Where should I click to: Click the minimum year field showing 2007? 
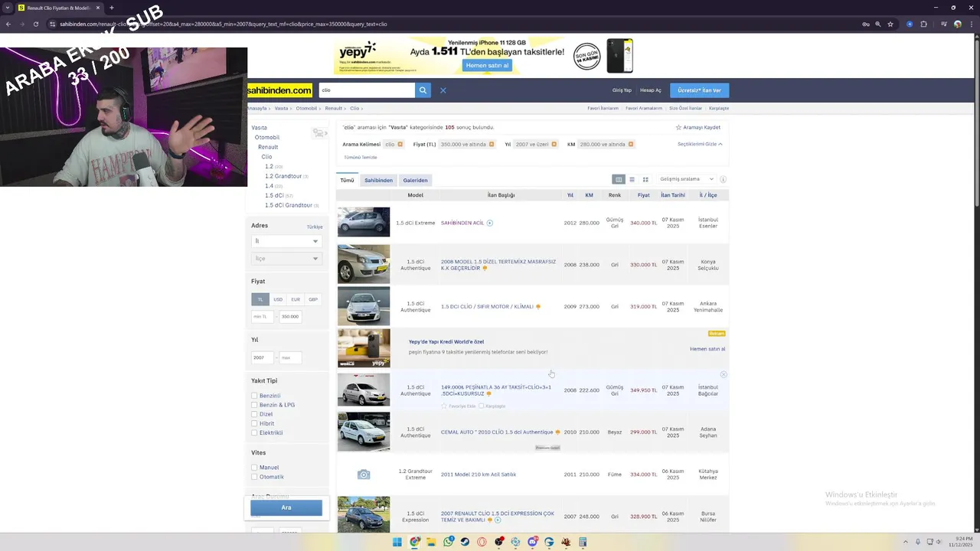263,357
